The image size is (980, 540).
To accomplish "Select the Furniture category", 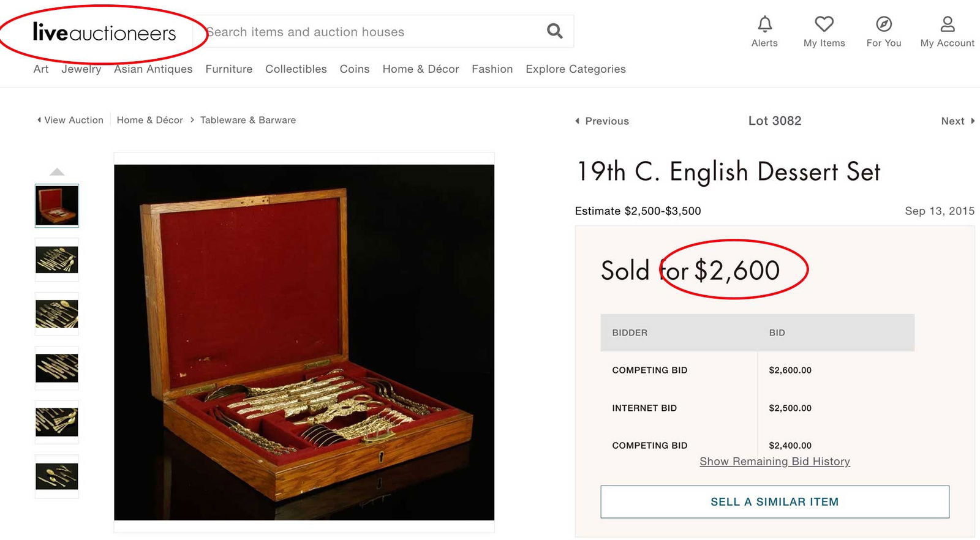I will tap(228, 69).
